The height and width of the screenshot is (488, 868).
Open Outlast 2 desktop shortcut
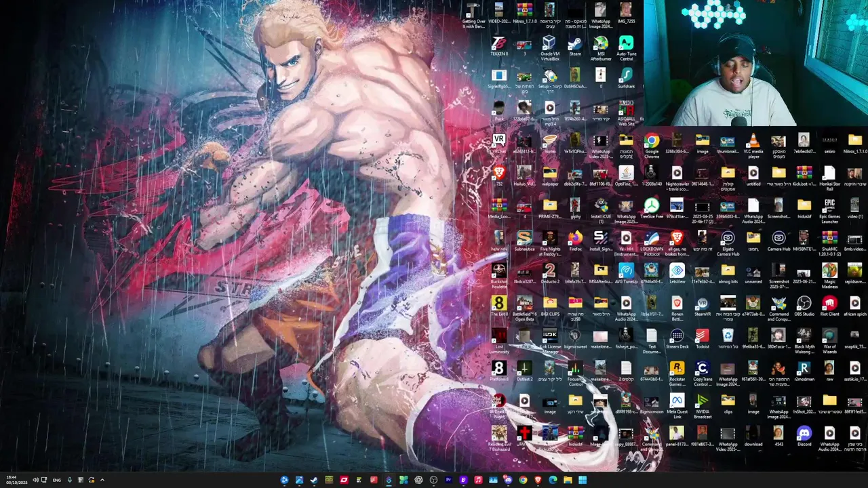point(524,371)
